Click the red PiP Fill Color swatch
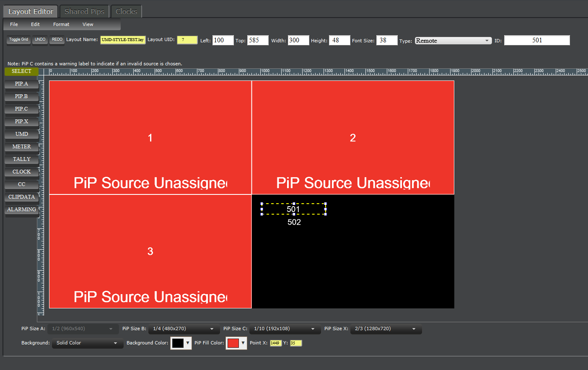Screen dimensions: 588x370 tap(233, 343)
